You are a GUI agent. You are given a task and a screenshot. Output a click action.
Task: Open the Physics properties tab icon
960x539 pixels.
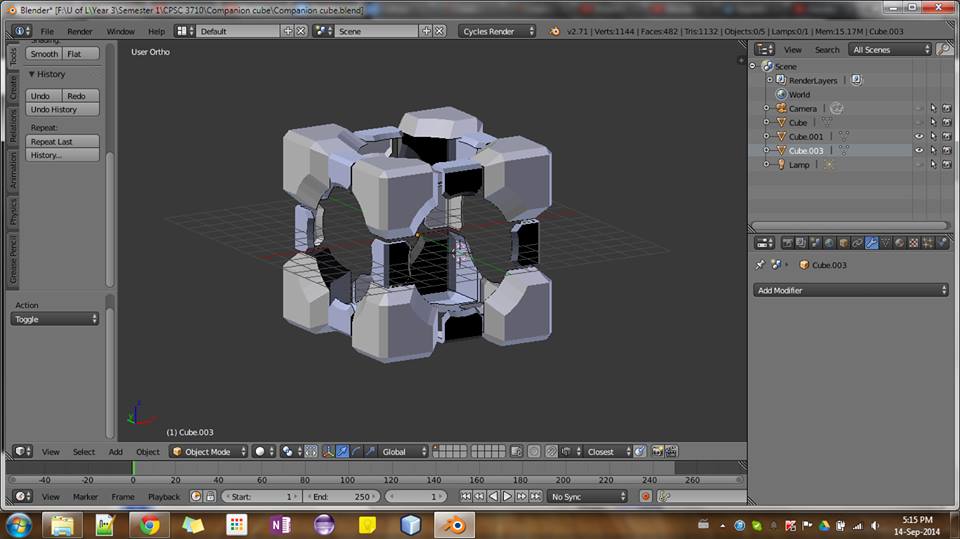942,243
